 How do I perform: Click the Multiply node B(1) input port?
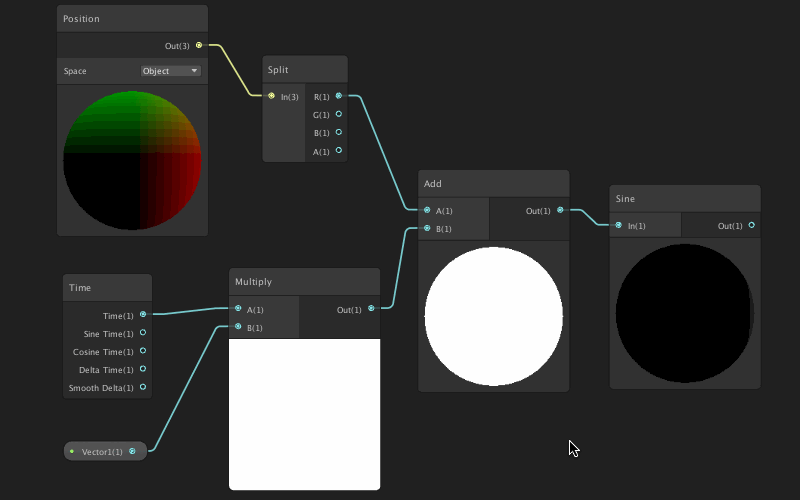tap(238, 327)
